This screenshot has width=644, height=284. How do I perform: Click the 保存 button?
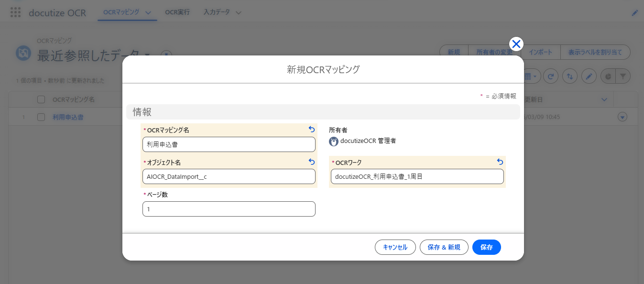click(486, 247)
